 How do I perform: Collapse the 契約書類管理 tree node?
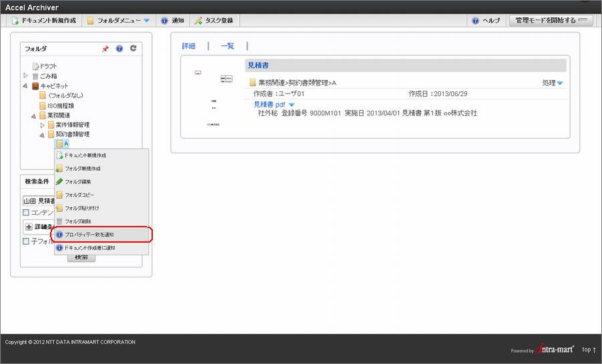[x=42, y=135]
